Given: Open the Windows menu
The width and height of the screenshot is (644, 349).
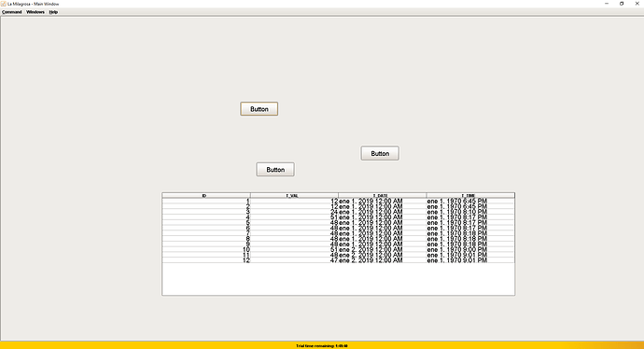Looking at the screenshot, I should [35, 12].
